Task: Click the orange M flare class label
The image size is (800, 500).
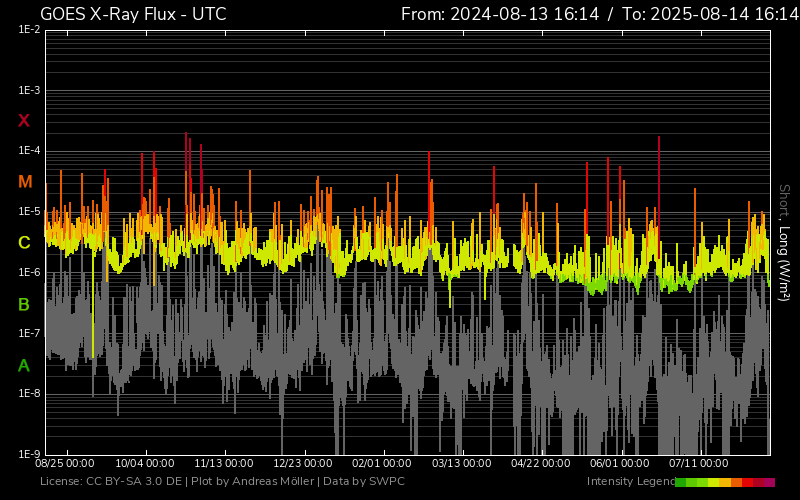Action: [x=25, y=182]
